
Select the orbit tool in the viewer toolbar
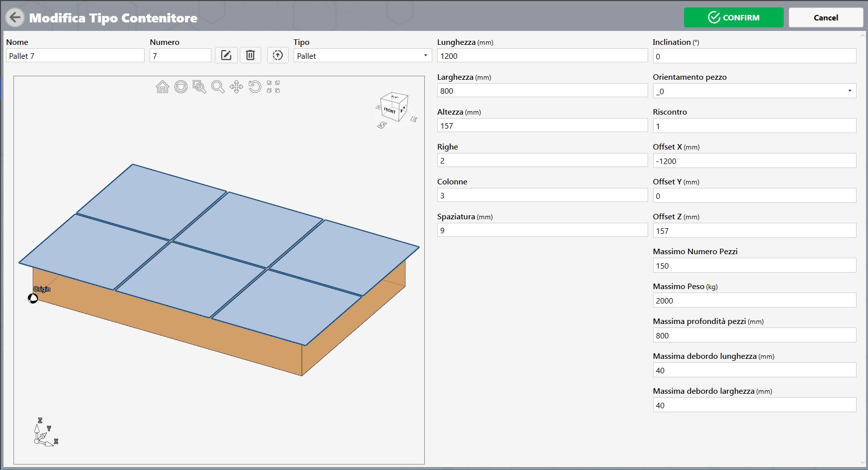point(181,87)
